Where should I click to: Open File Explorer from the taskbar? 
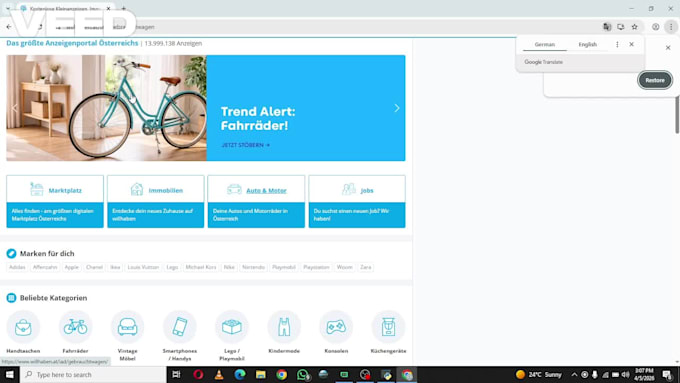(x=261, y=374)
